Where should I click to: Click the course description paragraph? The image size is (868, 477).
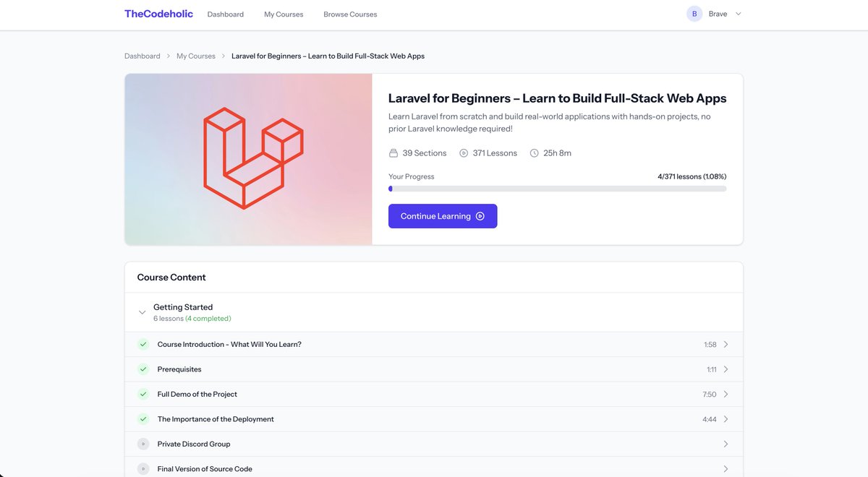(550, 123)
